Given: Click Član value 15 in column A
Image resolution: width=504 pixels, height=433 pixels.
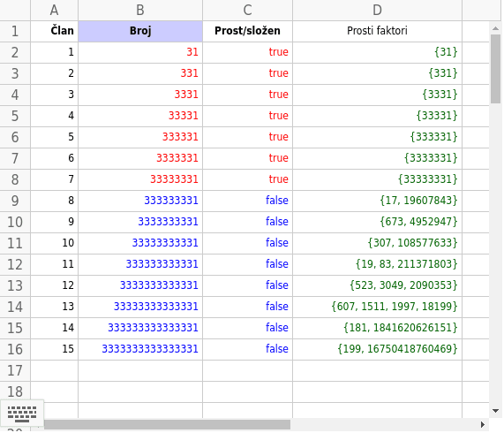Looking at the screenshot, I should point(55,350).
